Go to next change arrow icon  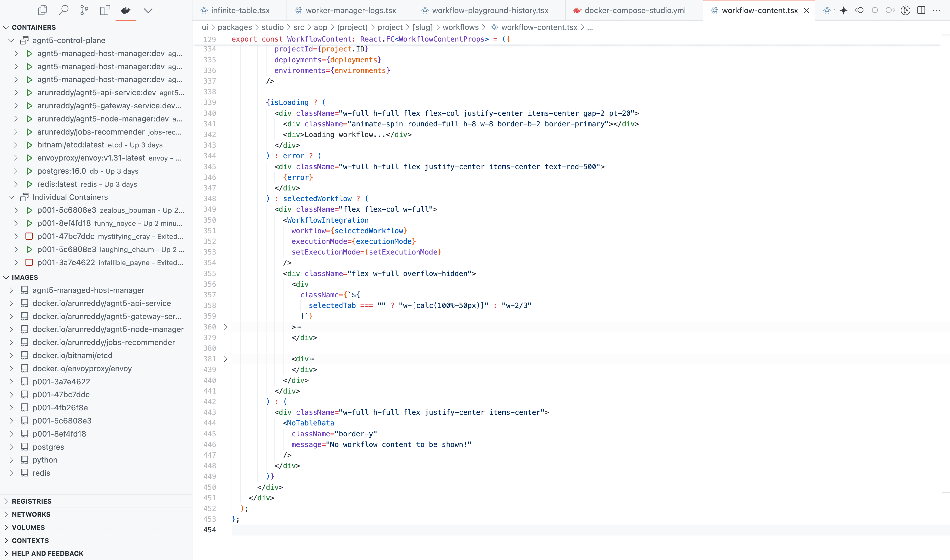pyautogui.click(x=890, y=11)
